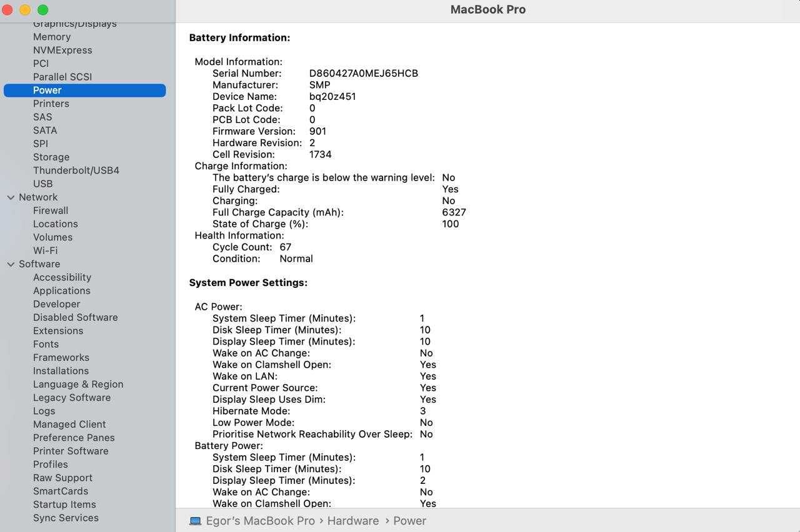Click the Firmware Version value 901
This screenshot has height=532, width=800.
pos(317,132)
